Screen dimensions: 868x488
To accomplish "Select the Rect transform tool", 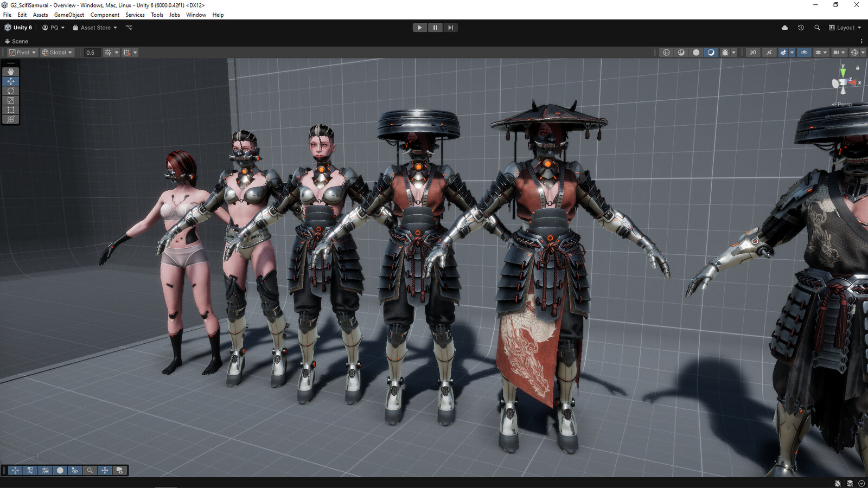I will [x=11, y=110].
